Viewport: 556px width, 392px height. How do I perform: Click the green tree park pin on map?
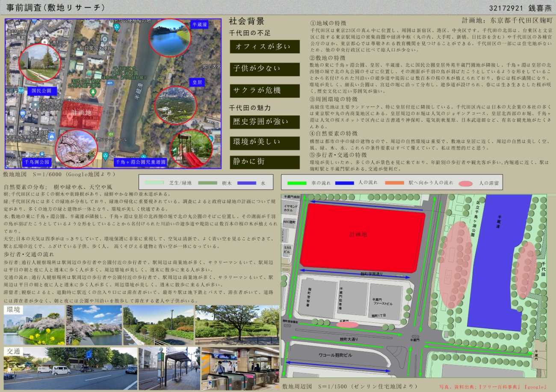coord(93,92)
